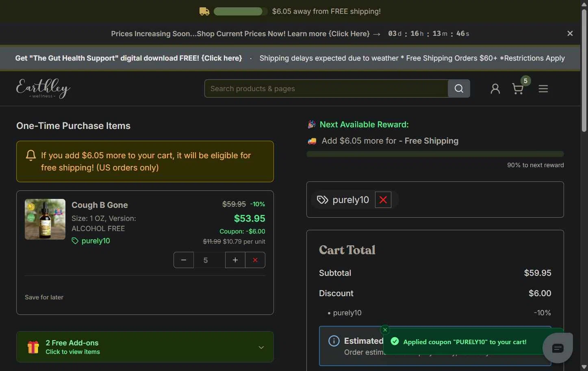Increase Cough B Gone quantity

click(235, 260)
